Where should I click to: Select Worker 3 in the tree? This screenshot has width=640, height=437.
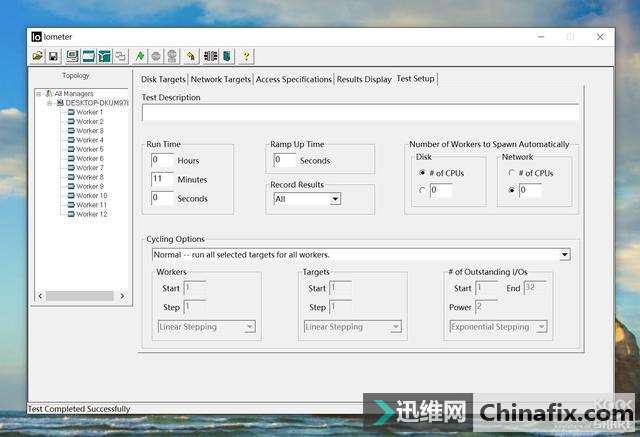tap(90, 131)
